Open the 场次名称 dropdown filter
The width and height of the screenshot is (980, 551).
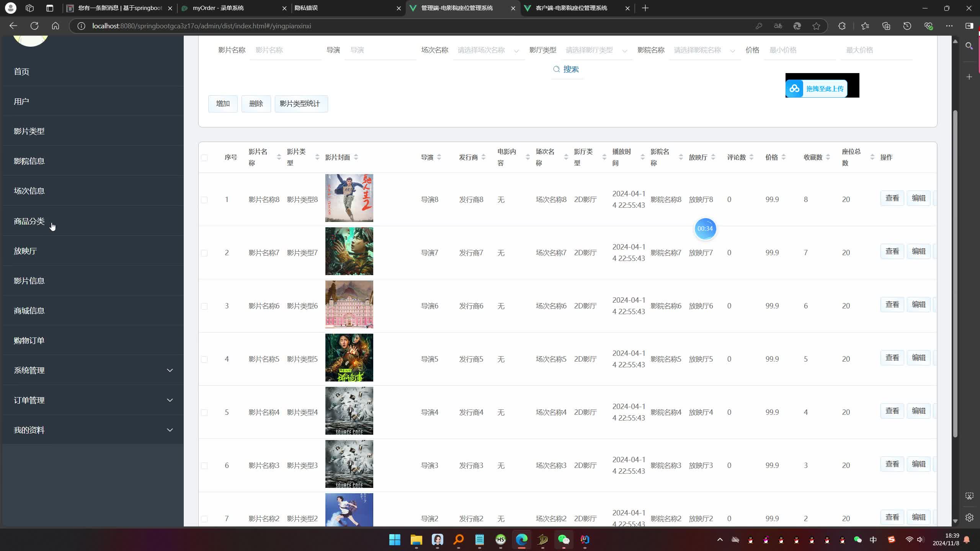click(488, 50)
